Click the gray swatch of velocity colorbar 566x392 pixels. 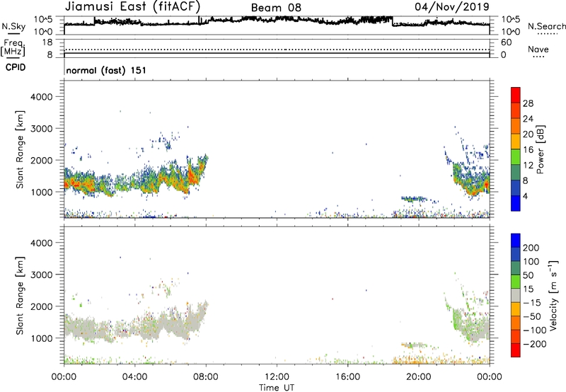[516, 296]
